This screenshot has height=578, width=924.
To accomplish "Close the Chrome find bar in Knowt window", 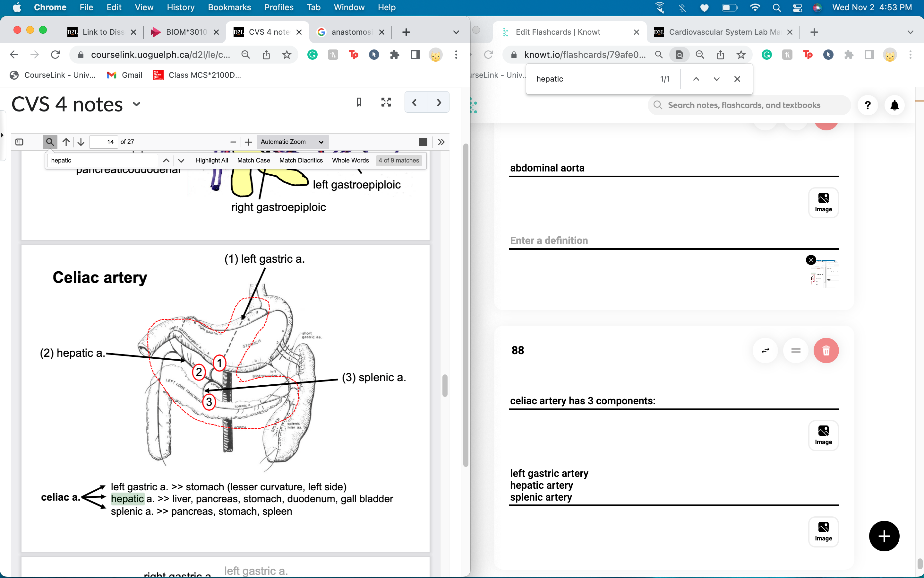I will coord(737,79).
